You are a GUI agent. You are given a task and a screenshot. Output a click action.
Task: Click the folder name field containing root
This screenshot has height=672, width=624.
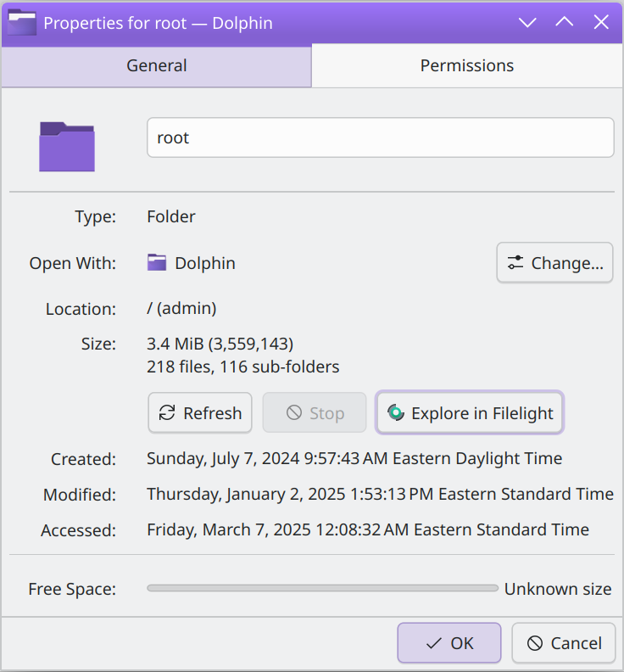380,137
